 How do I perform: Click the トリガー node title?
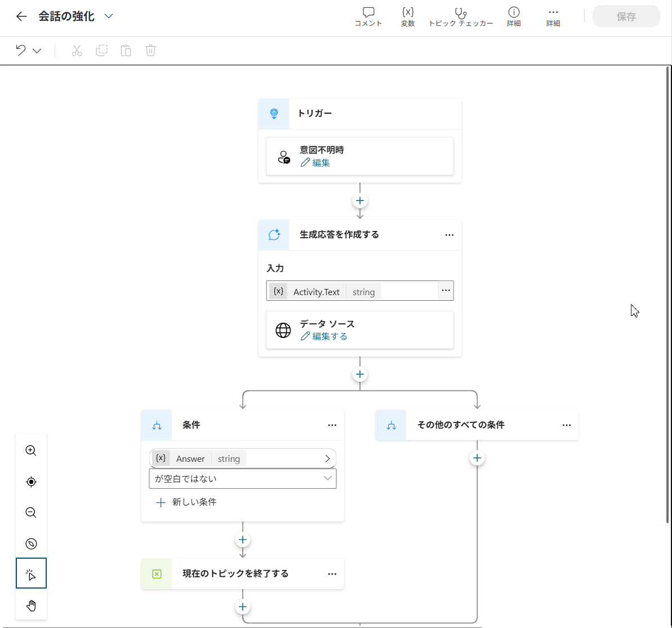pyautogui.click(x=314, y=114)
